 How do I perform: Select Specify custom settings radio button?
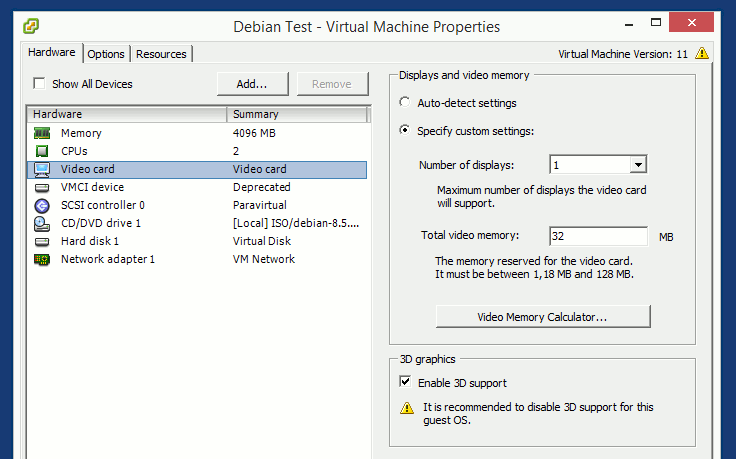click(x=405, y=130)
